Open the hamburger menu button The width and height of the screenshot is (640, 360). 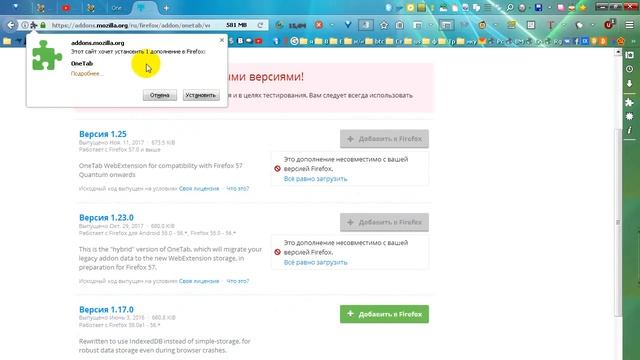click(629, 25)
